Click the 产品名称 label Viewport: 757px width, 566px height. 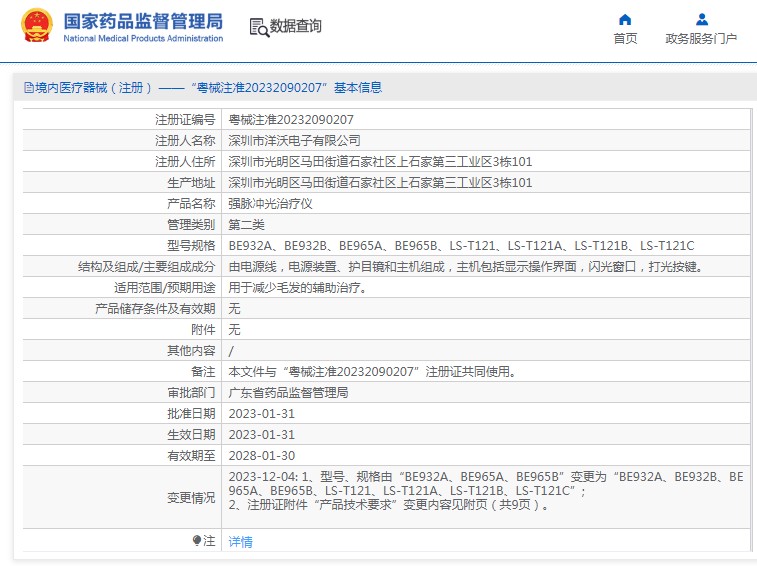coord(191,203)
